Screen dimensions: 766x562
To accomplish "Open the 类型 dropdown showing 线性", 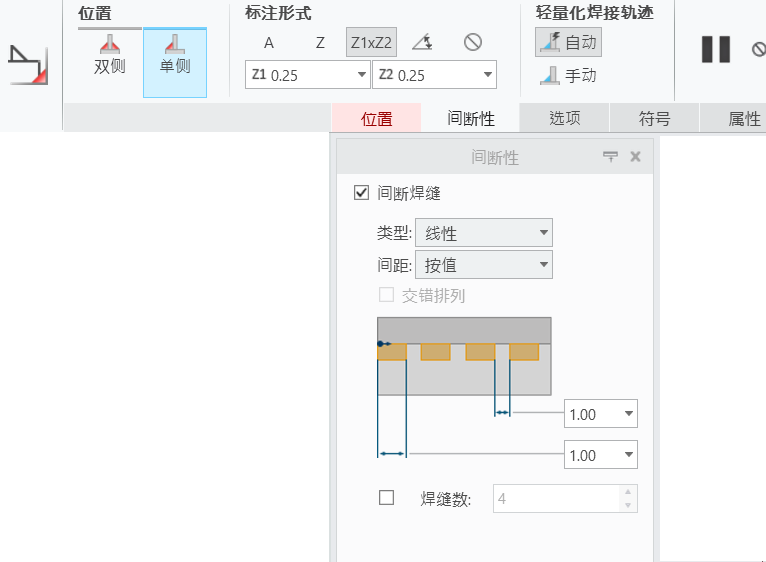I will pos(483,233).
